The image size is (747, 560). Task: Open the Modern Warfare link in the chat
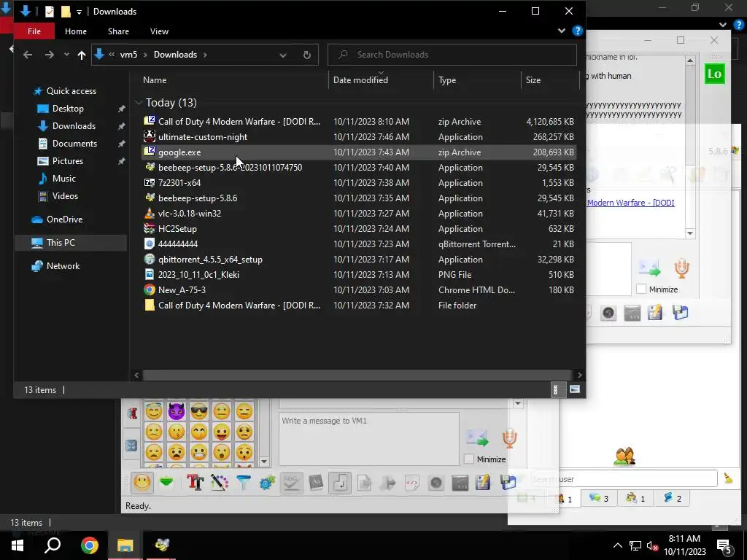pos(631,203)
